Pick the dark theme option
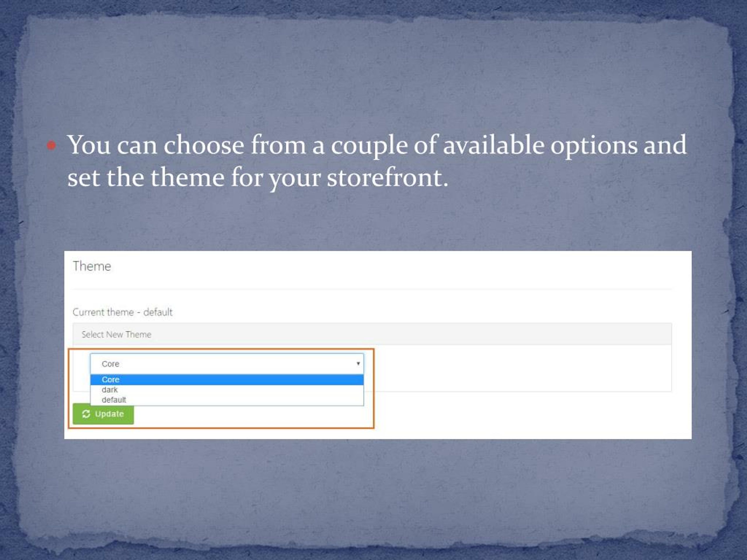The image size is (747, 560). [x=227, y=390]
